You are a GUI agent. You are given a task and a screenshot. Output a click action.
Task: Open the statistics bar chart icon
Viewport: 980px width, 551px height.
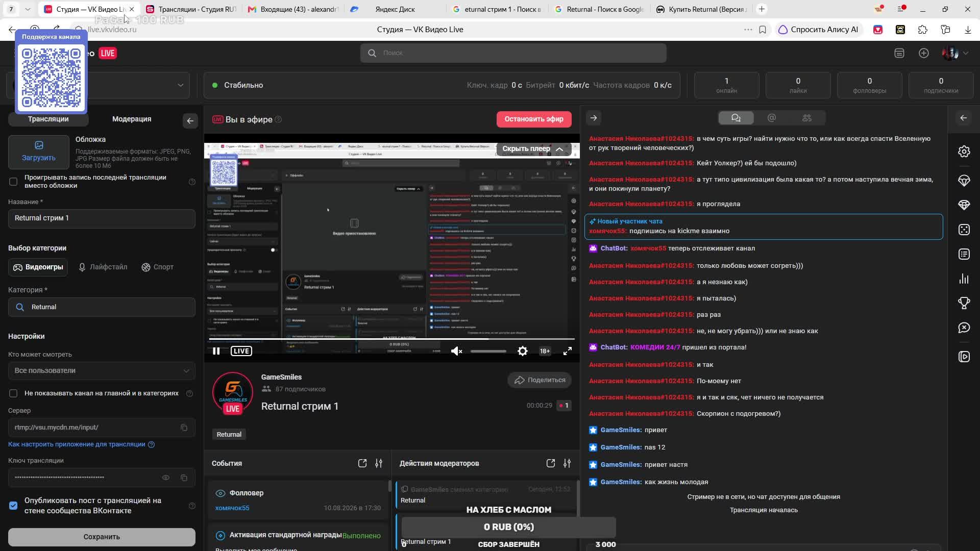(964, 279)
